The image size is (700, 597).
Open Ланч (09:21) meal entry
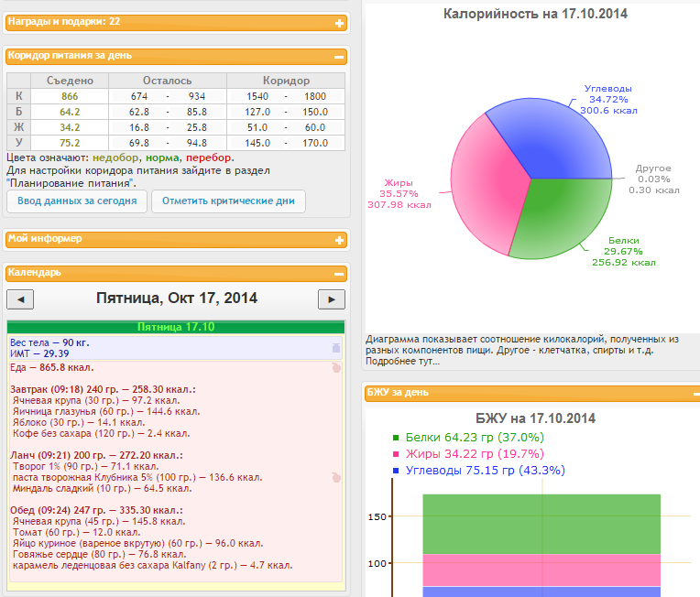[x=96, y=456]
